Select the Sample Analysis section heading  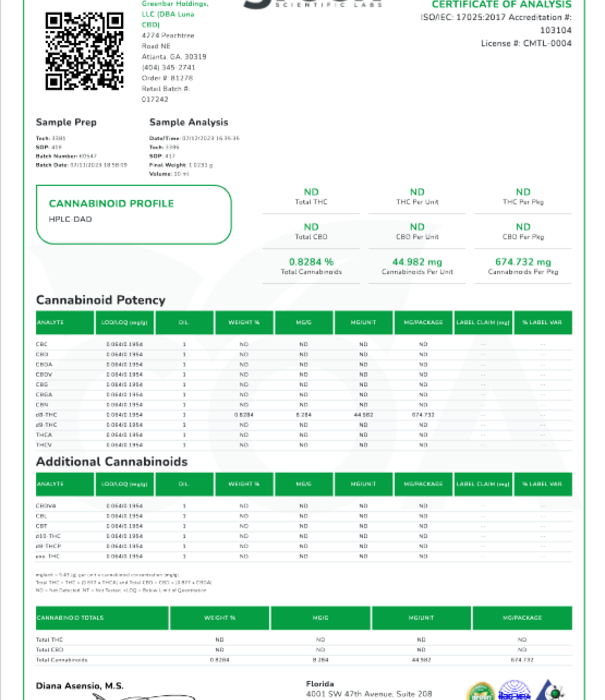[188, 122]
